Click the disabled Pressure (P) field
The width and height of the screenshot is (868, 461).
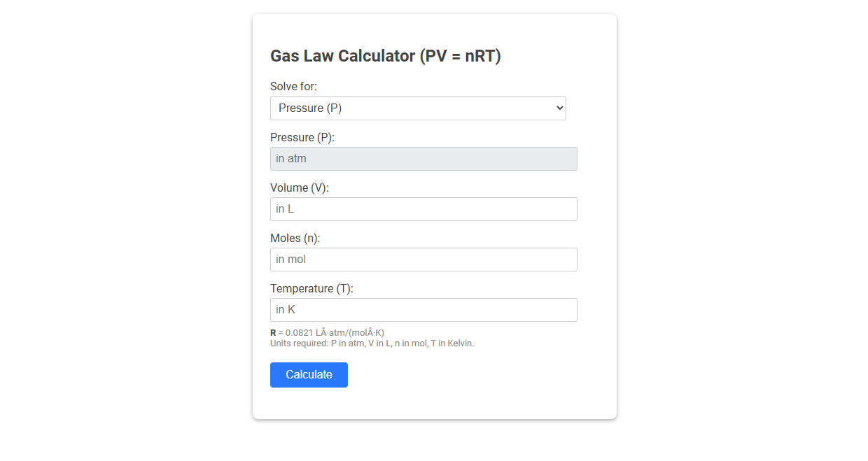point(423,158)
